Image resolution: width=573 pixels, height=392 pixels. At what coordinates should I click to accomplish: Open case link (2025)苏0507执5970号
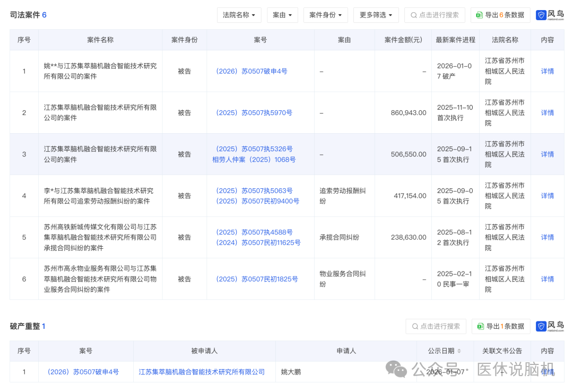click(x=253, y=112)
